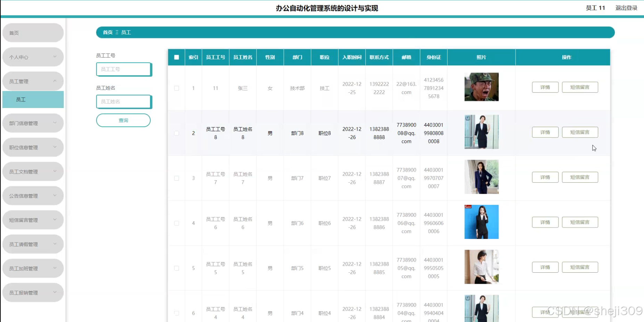This screenshot has width=644, height=322.
Task: Click 短信留言 for employee 员工姓名8
Action: 580,132
